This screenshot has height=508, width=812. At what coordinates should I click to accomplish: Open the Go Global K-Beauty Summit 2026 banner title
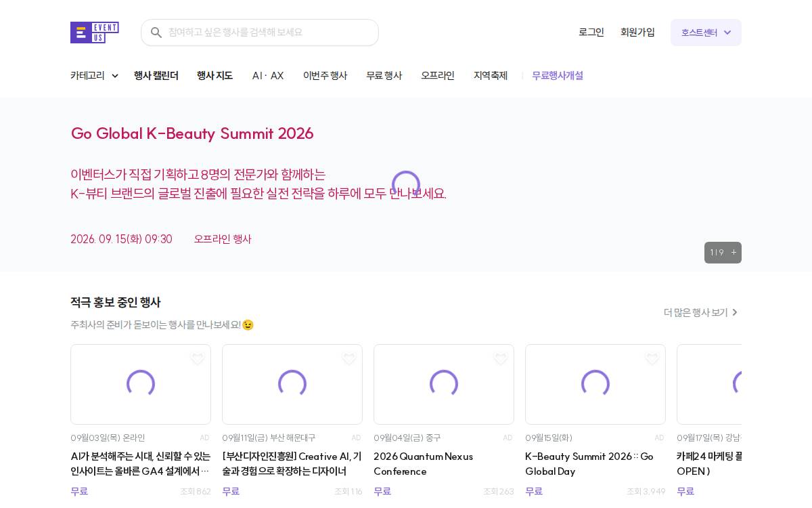pos(192,133)
